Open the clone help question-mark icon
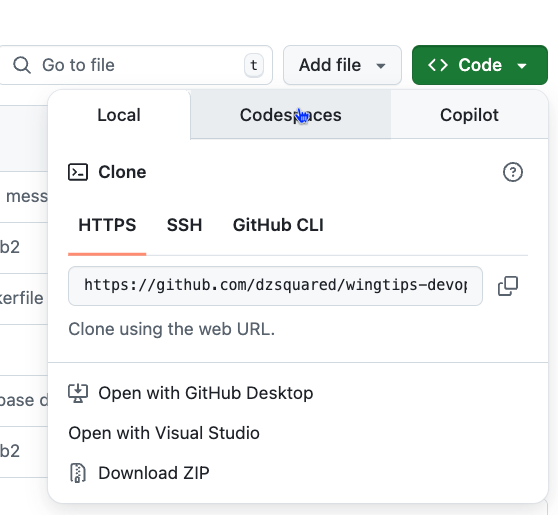The image size is (558, 515). pyautogui.click(x=513, y=172)
